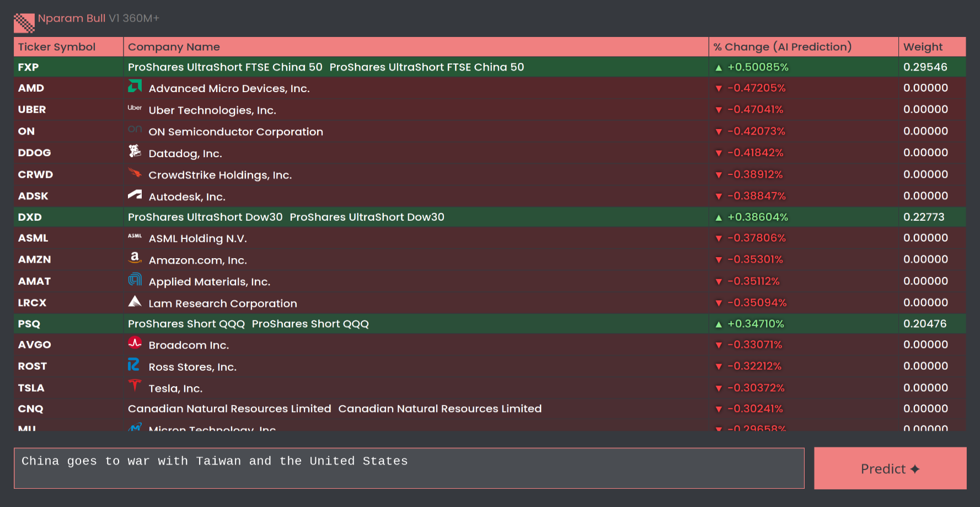Select the DXD ticker cell
Screen dimensions: 980x507
click(68, 217)
